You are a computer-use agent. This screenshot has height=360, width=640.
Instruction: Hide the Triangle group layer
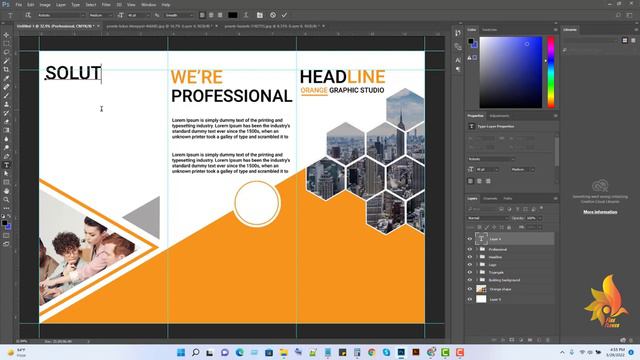coord(469,272)
